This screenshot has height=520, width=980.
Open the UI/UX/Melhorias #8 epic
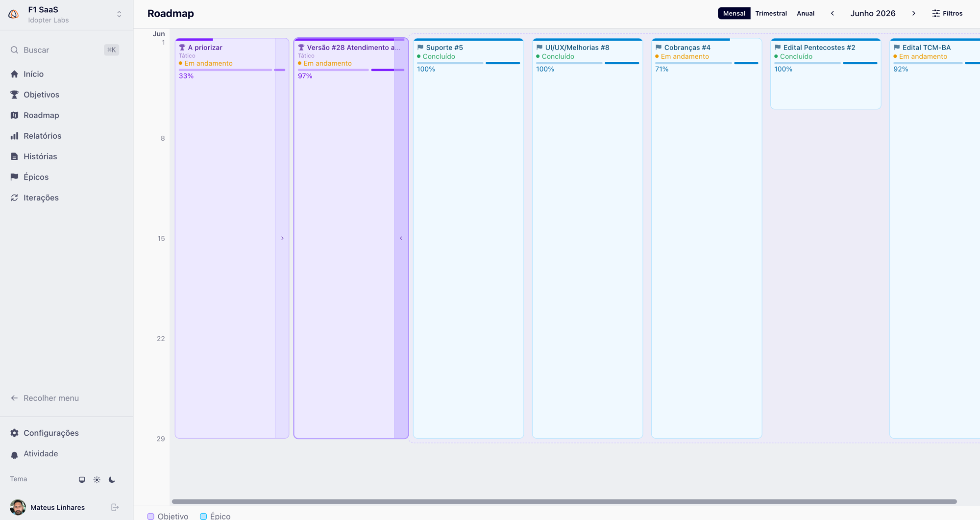[577, 48]
